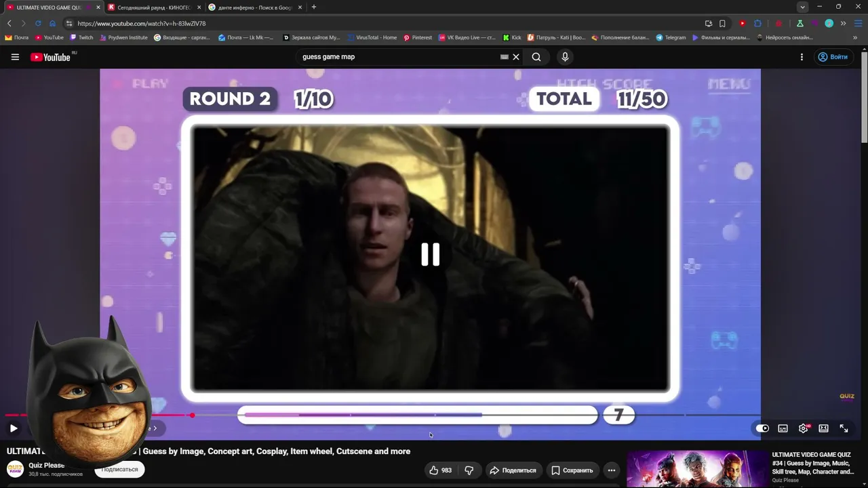
Task: Open Prydwen Institute bookmark
Action: pyautogui.click(x=123, y=38)
